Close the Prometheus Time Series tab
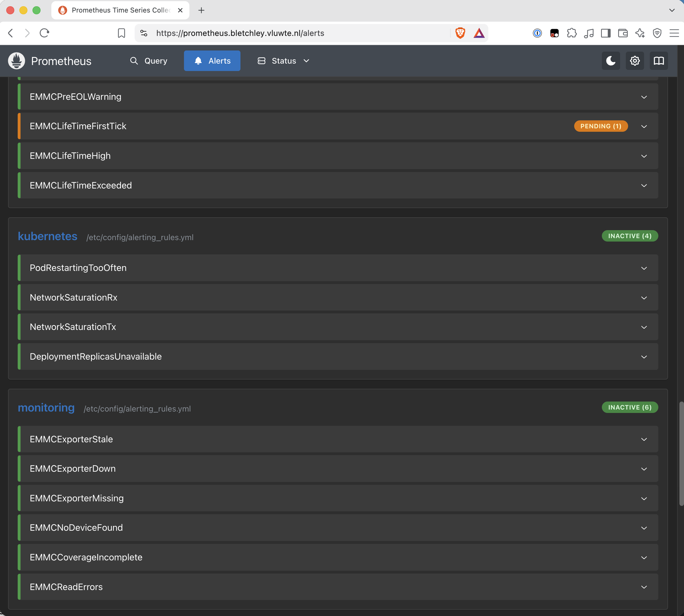684x616 pixels. 180,10
